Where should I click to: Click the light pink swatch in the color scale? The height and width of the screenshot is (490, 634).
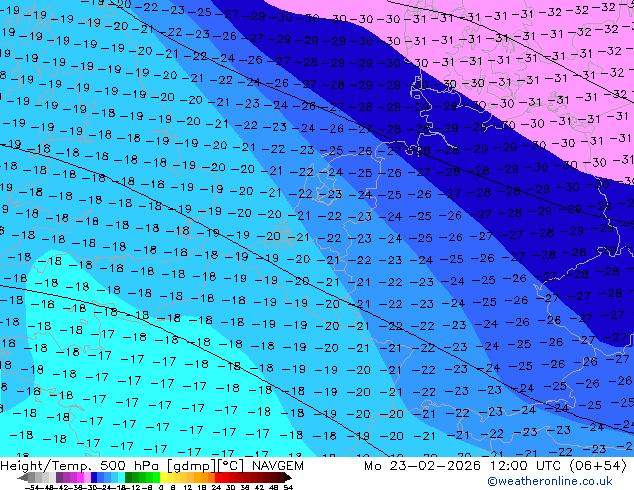[88, 477]
